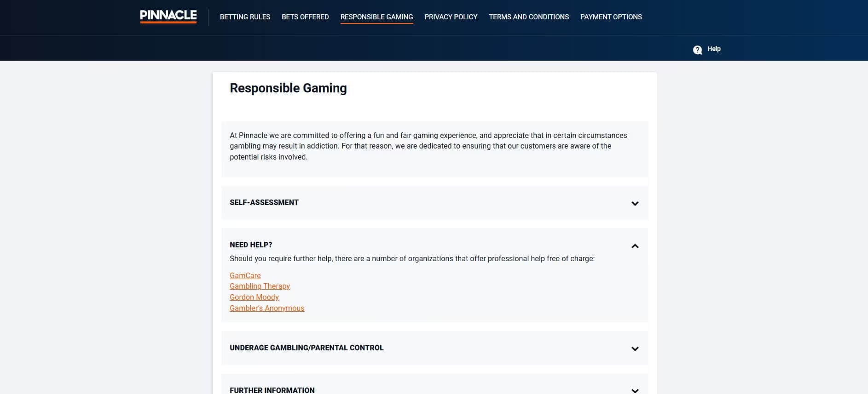Follow the Gordon Moody link
The height and width of the screenshot is (394, 868).
[254, 297]
